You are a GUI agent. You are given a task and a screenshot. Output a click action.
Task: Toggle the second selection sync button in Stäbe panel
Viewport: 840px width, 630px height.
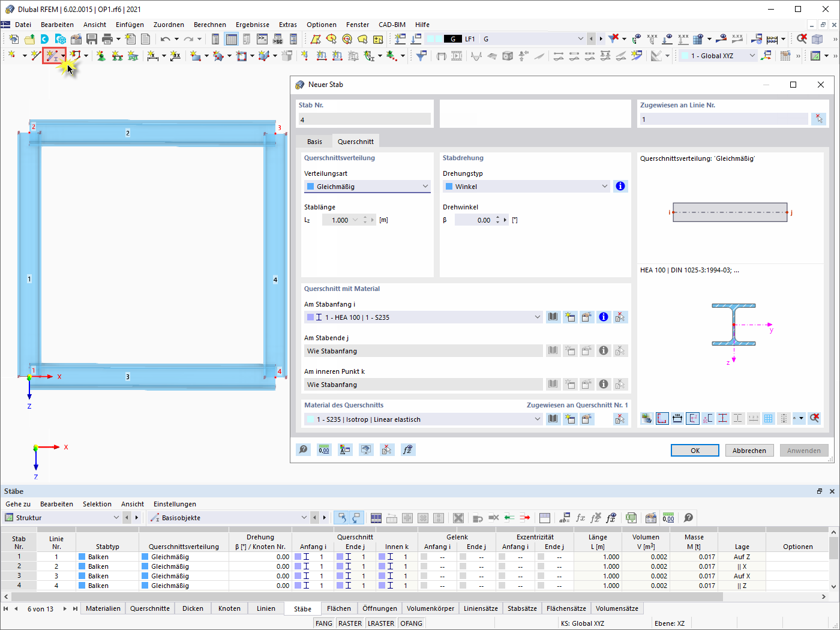(356, 517)
